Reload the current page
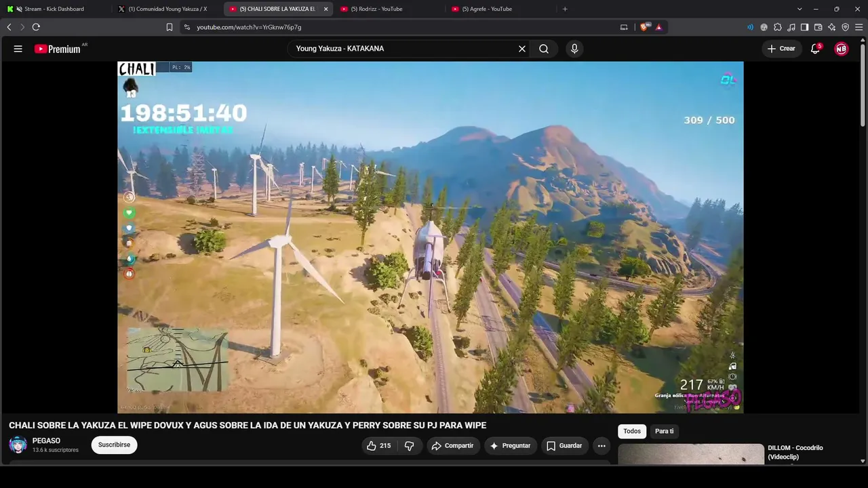The image size is (868, 488). click(x=36, y=27)
